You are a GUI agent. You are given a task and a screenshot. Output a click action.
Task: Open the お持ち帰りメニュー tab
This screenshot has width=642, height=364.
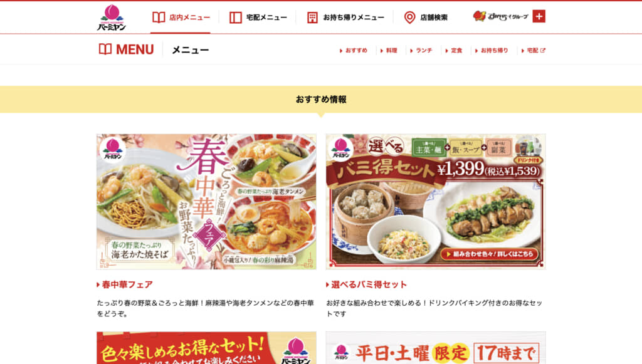click(345, 18)
